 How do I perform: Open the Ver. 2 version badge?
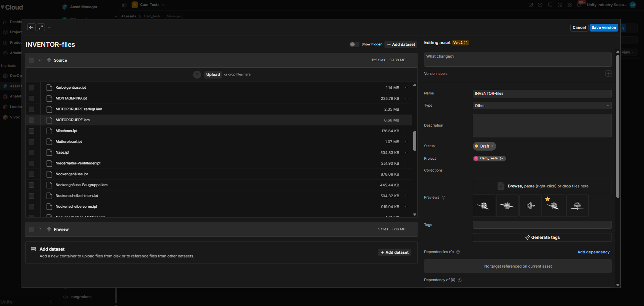coord(460,43)
